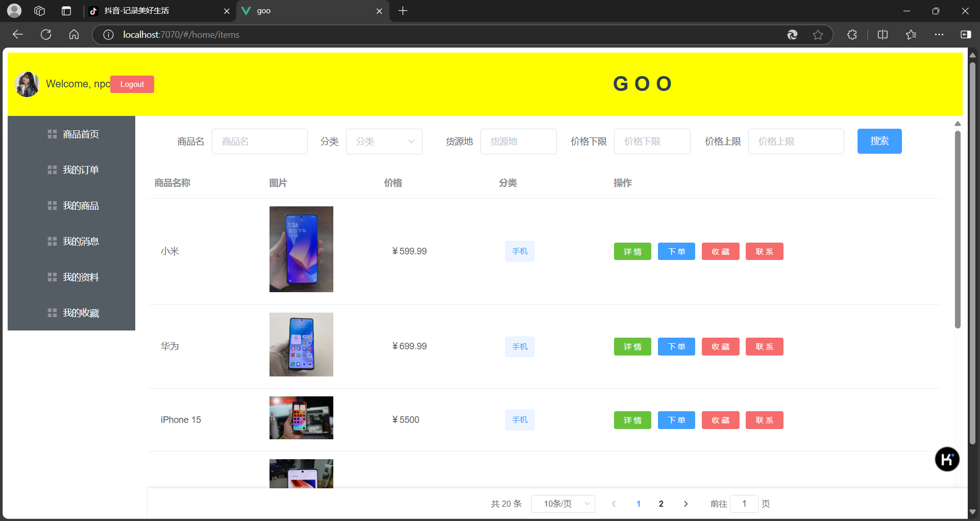Focus the 价格下限 input field
The image size is (980, 521).
coord(652,141)
